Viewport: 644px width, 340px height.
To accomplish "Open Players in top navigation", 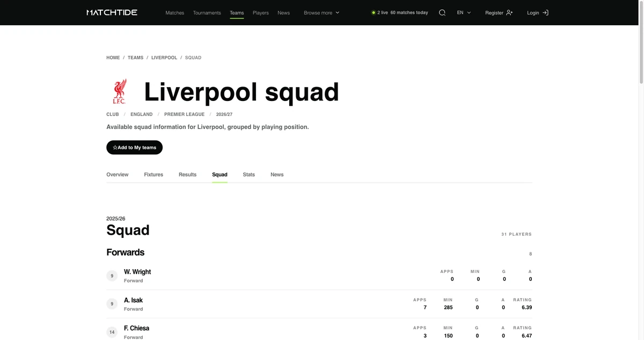I will click(x=261, y=12).
